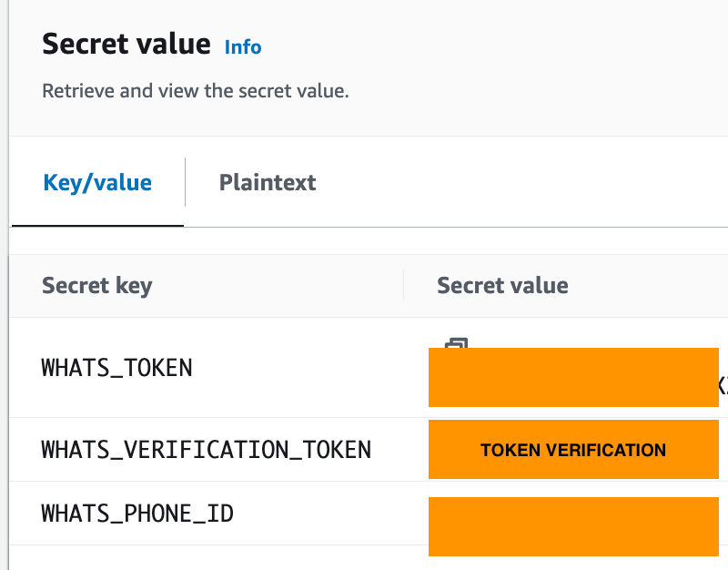
Task: Open the Info link beside Secret value
Action: [x=243, y=47]
